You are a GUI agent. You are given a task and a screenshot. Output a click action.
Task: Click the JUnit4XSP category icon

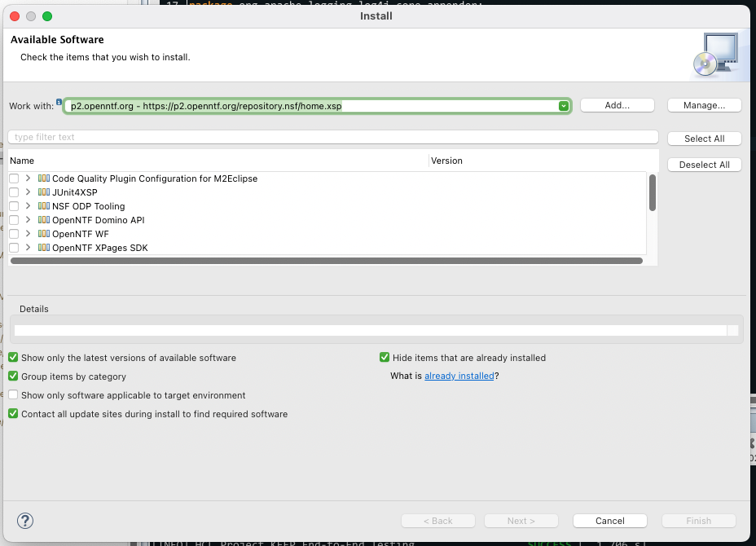(x=44, y=192)
